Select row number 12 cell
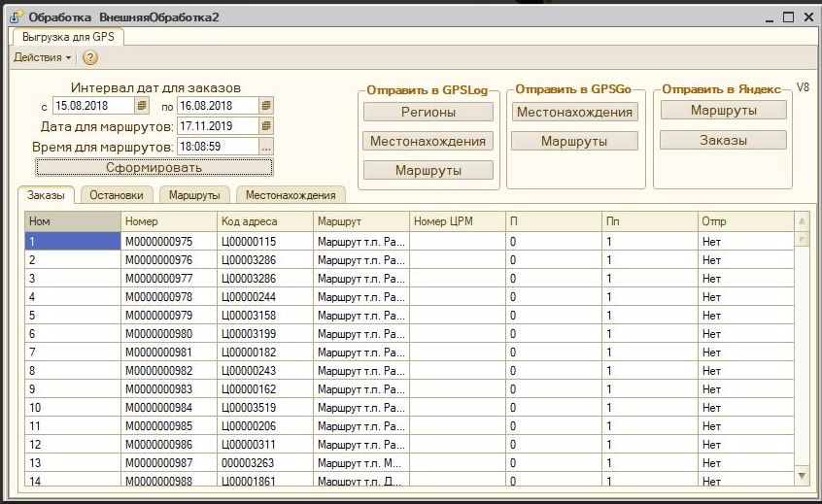Viewport: 822px width, 504px height. click(73, 445)
